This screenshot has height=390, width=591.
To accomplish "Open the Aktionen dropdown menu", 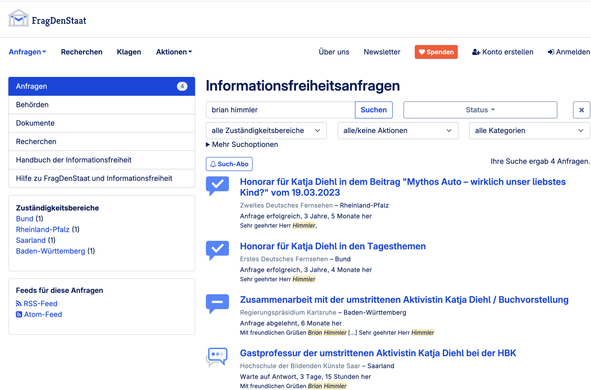I will click(x=174, y=52).
